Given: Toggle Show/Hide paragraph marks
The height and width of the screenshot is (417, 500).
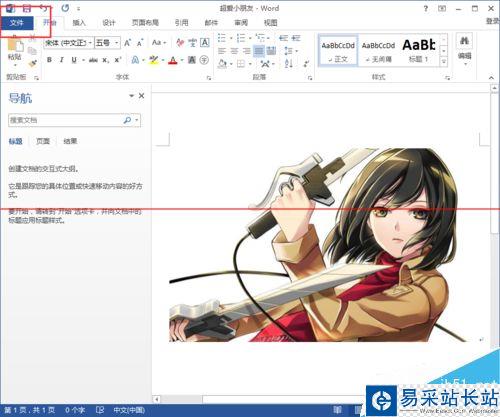Looking at the screenshot, I should coord(306,63).
